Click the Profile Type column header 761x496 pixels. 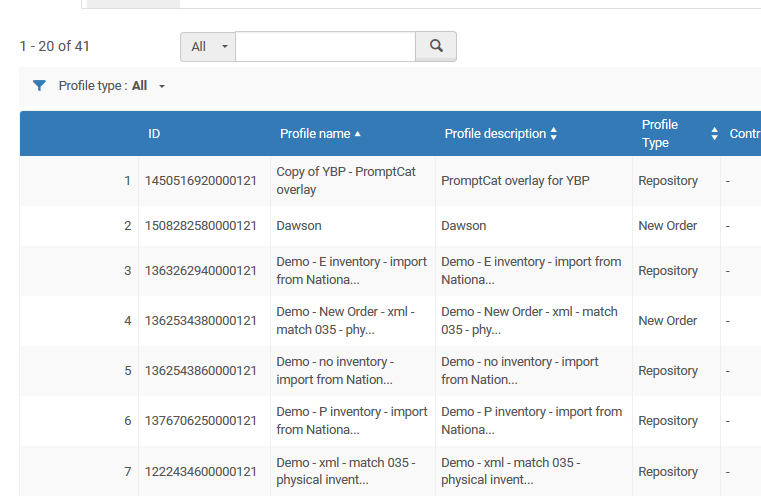660,134
